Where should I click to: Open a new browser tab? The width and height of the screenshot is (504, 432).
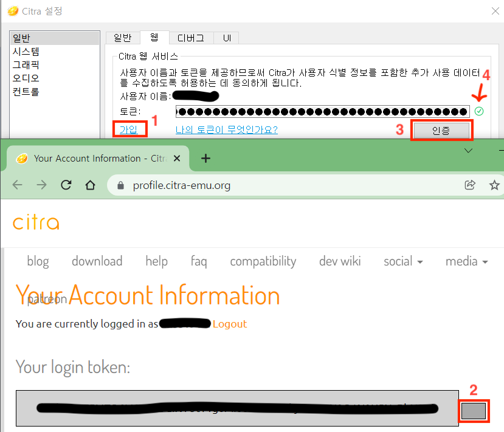[x=205, y=159]
